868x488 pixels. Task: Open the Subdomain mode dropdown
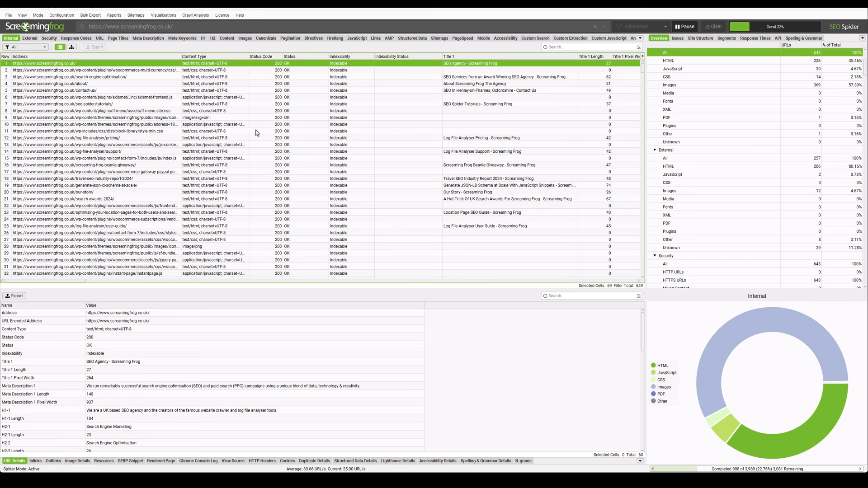tap(641, 27)
